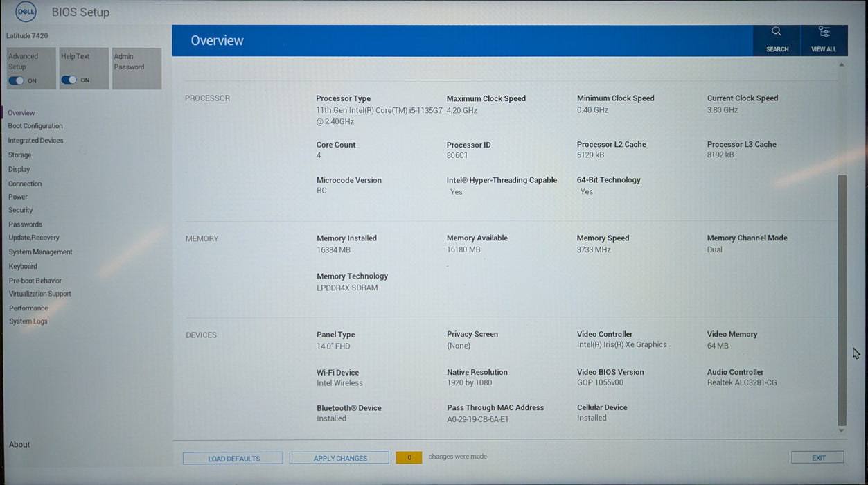Click the MAC address A0-29-19-CB-6A-E1
Viewport: 868px width, 485px height.
[477, 419]
